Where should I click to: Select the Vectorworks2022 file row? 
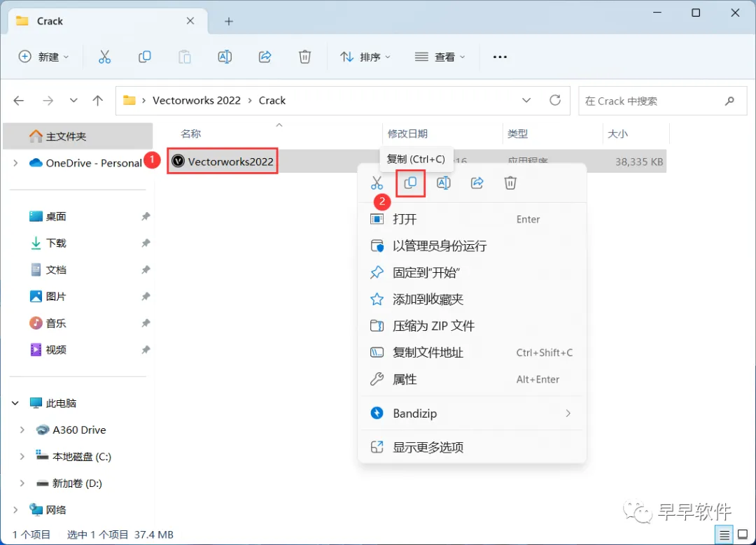tap(417, 161)
